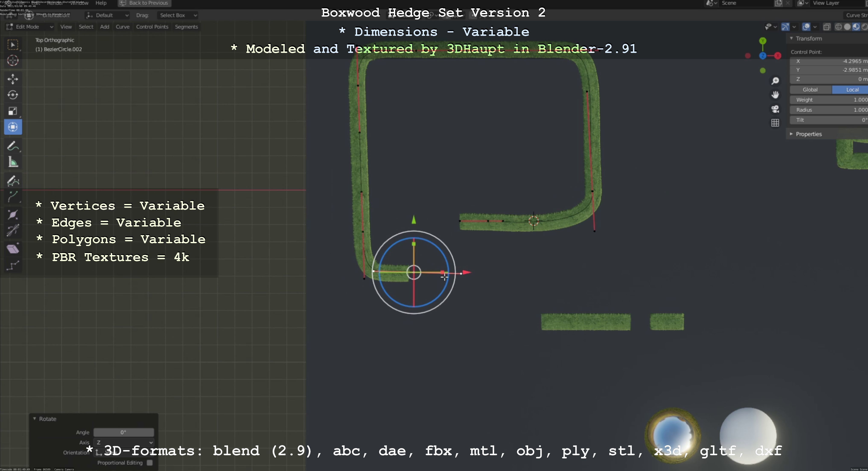Select the Cursor tool in toolbar

click(13, 61)
